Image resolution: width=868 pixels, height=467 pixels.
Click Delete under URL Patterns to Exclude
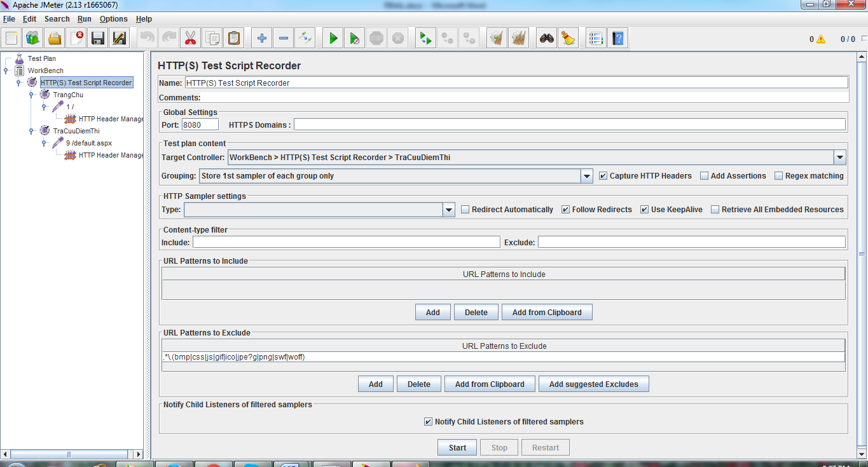(419, 384)
